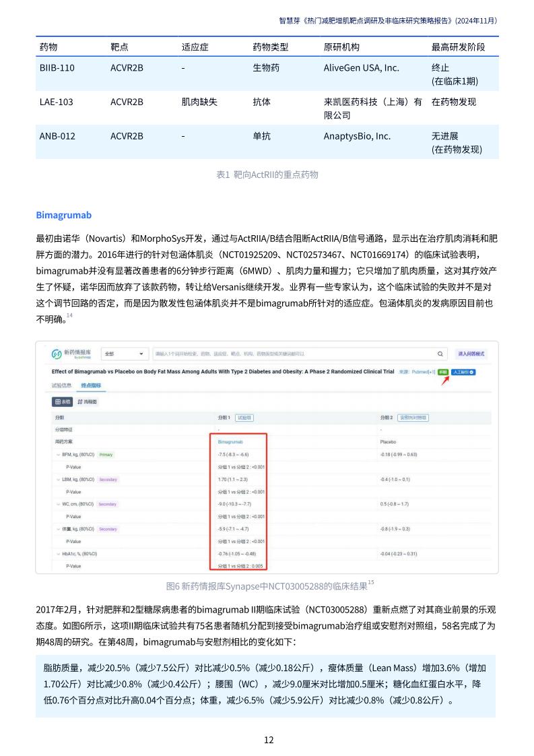Click the 新药情报库 Synapse logo
The image size is (534, 756).
pos(71,354)
